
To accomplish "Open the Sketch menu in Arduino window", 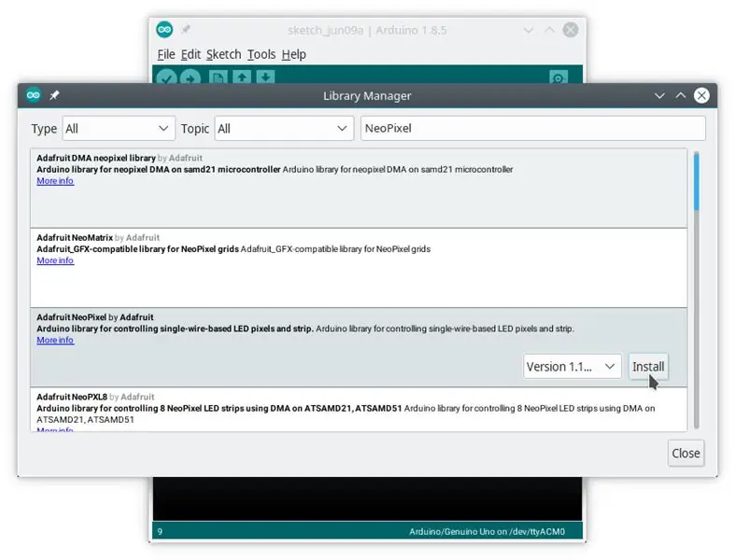I will tap(223, 54).
